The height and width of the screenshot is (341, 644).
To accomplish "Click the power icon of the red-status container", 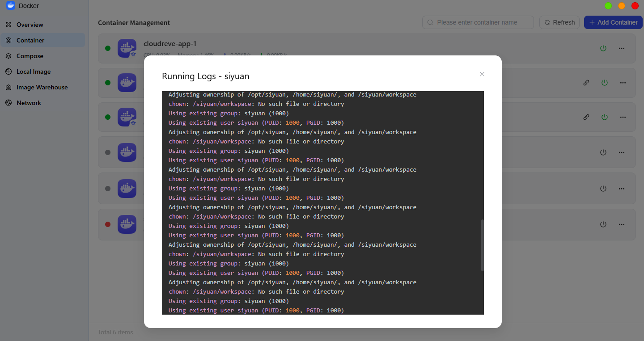I will pyautogui.click(x=603, y=224).
